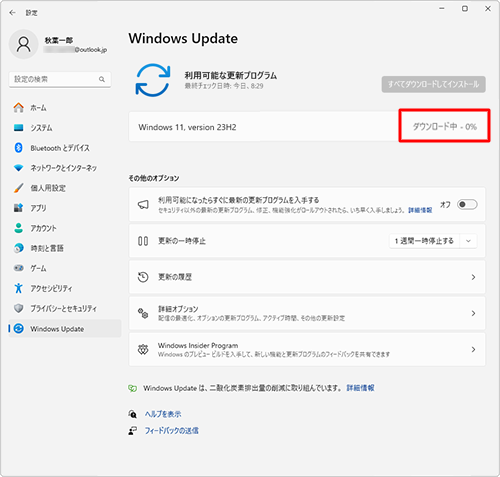
Task: Open the フィードバックの送信 link
Action: point(172,430)
